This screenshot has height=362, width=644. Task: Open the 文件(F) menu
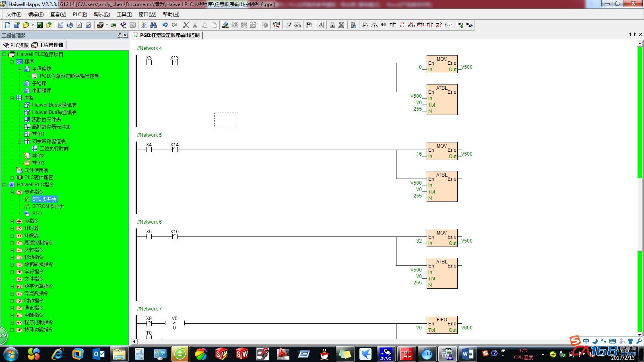click(14, 14)
